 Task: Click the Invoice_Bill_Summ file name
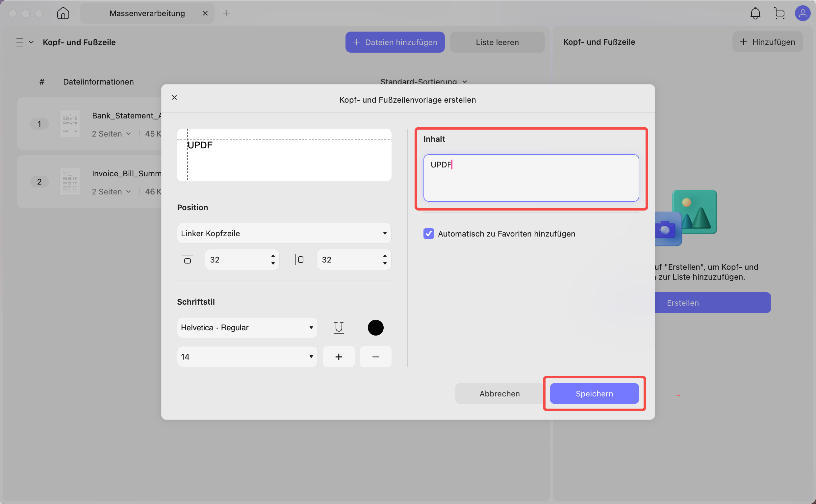coord(127,174)
